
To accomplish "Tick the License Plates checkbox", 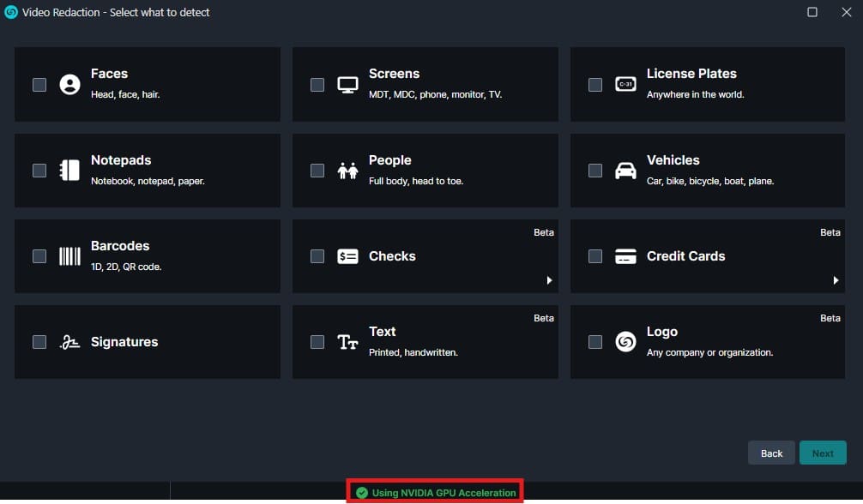I will [595, 84].
